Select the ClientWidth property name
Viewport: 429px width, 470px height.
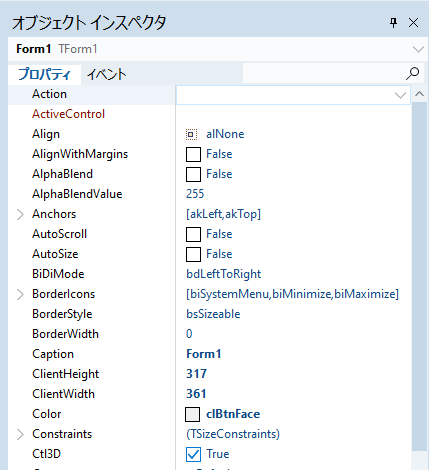coord(63,394)
